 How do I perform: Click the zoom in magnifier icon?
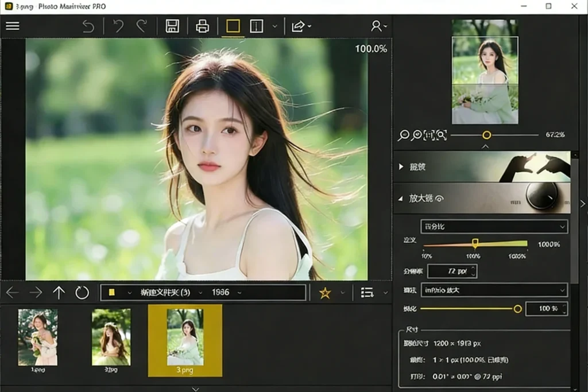416,135
